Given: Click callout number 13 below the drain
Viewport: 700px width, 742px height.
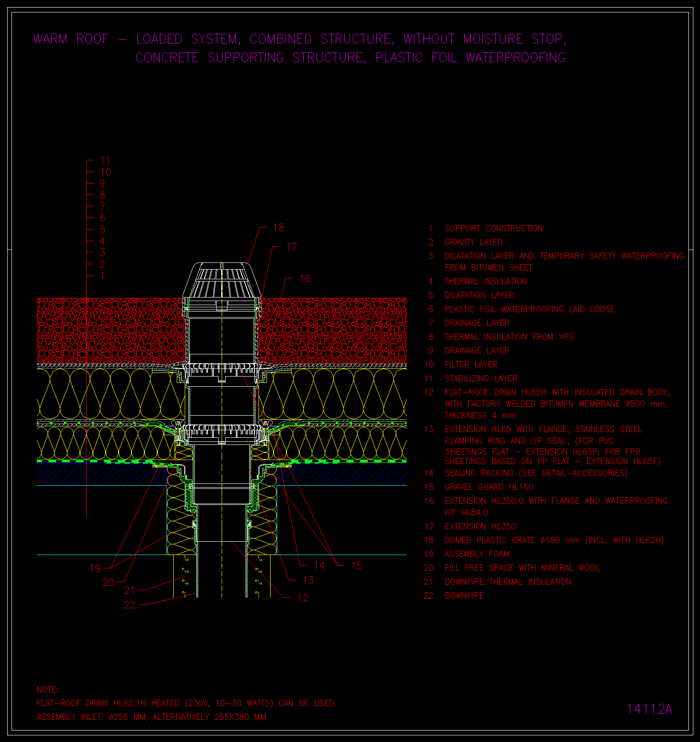Looking at the screenshot, I should tap(308, 580).
